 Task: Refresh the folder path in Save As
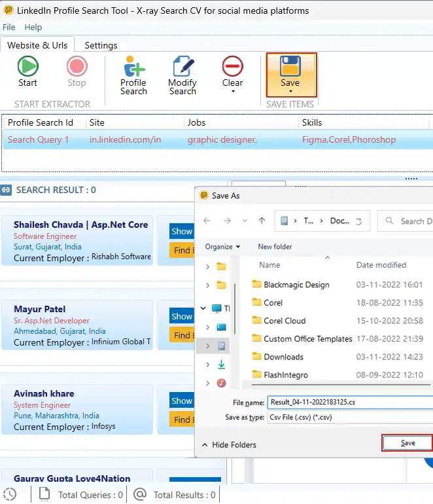tap(359, 221)
